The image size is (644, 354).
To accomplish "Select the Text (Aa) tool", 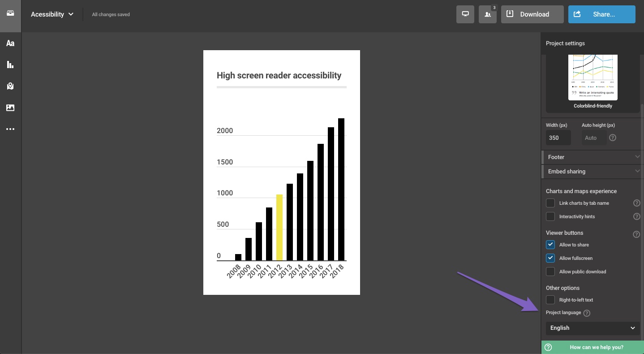I will pyautogui.click(x=10, y=43).
